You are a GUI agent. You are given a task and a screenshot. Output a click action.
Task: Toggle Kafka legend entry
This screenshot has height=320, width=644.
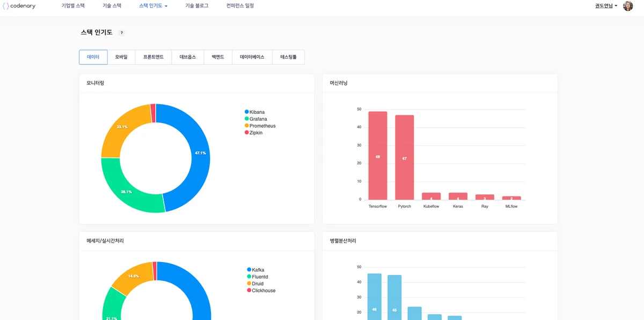[x=256, y=270]
